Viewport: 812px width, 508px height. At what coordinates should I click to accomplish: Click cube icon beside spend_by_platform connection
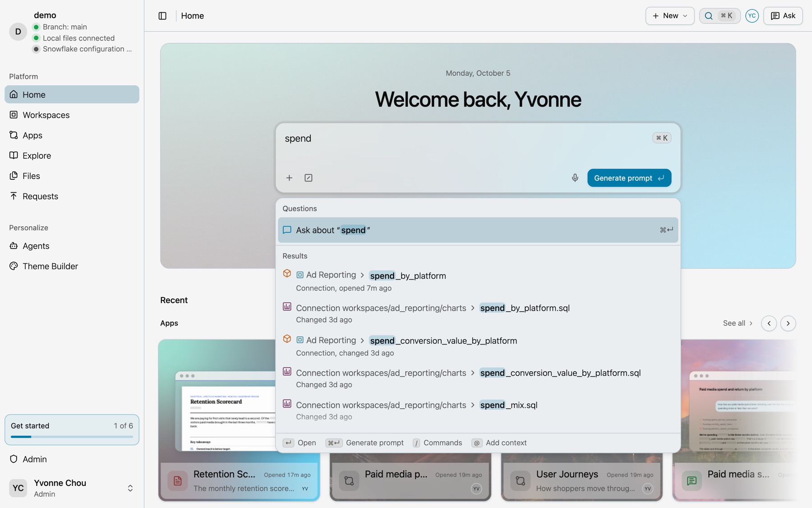click(287, 274)
